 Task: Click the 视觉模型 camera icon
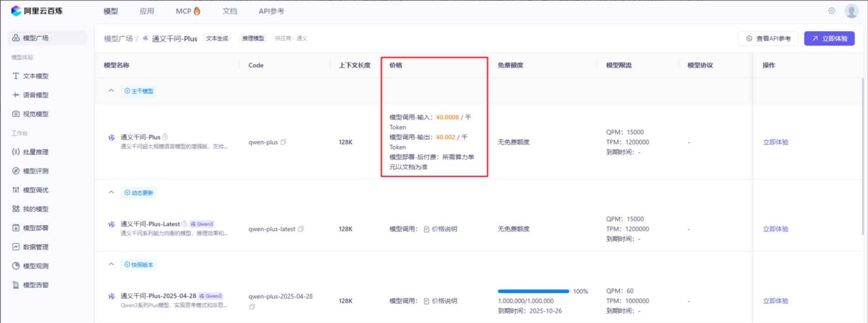pos(16,114)
